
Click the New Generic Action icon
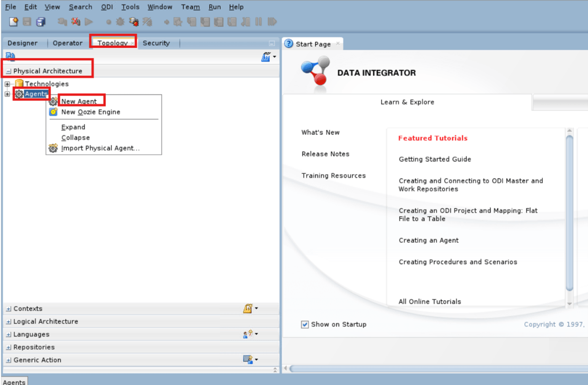click(249, 359)
